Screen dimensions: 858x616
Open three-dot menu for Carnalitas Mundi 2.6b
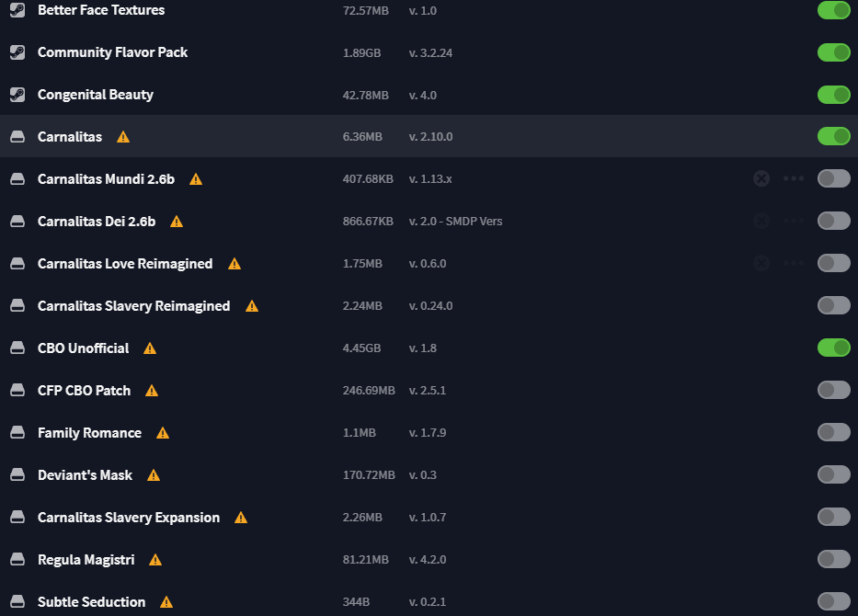794,178
